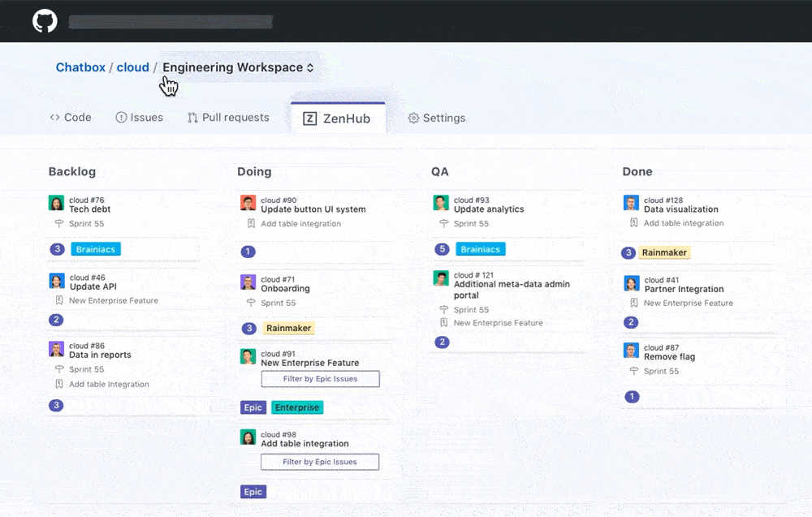Image resolution: width=812 pixels, height=517 pixels.
Task: Switch to the Issues tab
Action: point(140,118)
